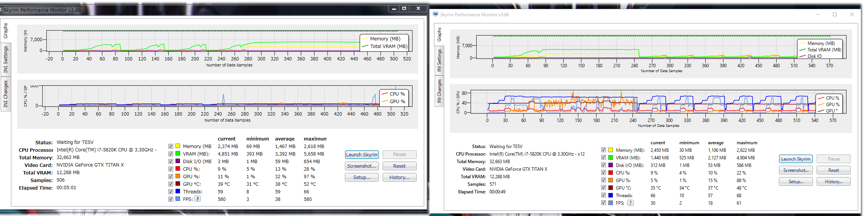Image resolution: width=868 pixels, height=216 pixels.
Task: Open FPS help question mark in left window
Action: tap(197, 199)
